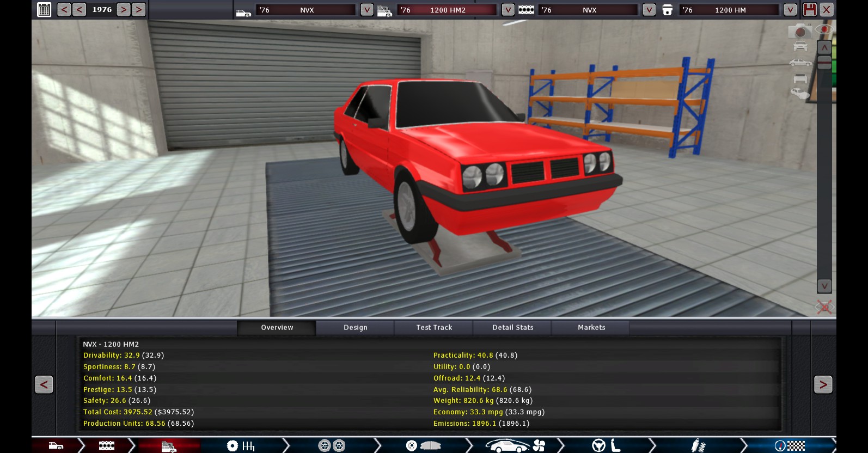This screenshot has width=868, height=453.
Task: Click the Weight: 820.6 kg stat
Action: tap(483, 400)
